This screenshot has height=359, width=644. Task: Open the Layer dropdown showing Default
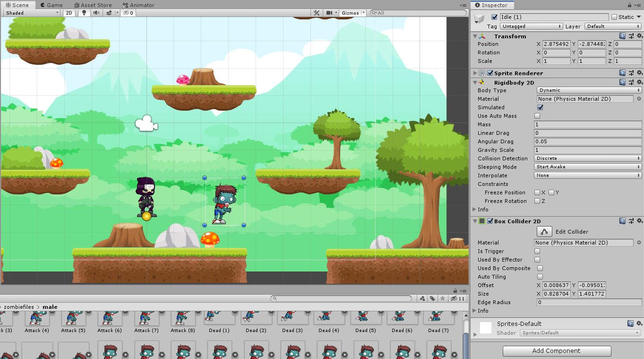pos(613,26)
